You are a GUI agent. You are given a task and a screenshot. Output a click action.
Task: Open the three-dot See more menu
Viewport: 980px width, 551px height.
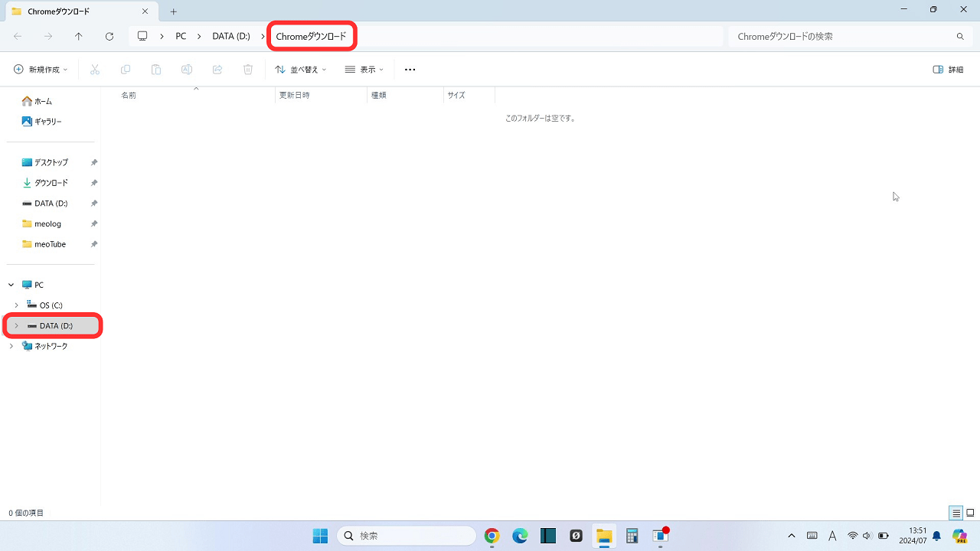tap(410, 70)
